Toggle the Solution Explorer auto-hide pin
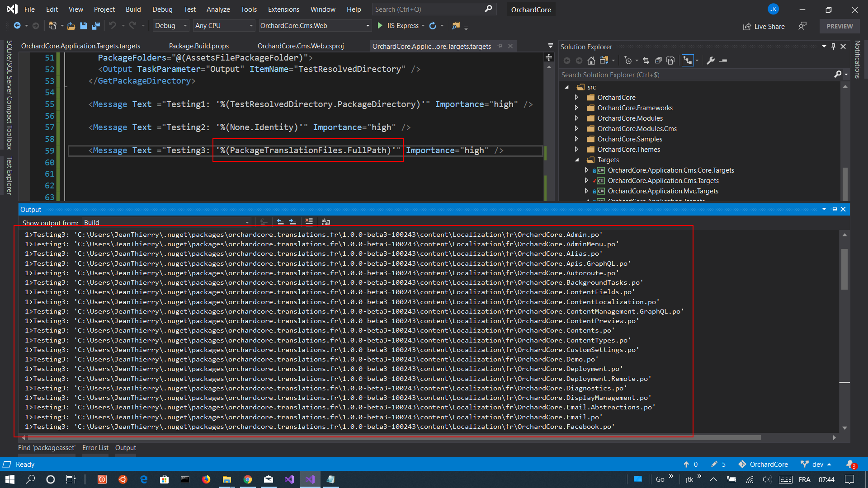Screen dimensions: 868x488 [833, 46]
